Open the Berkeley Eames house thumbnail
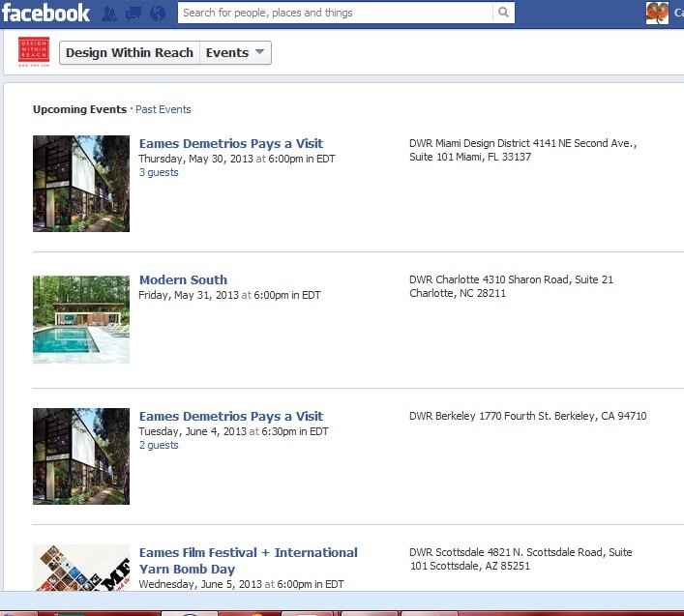Viewport: 684px width, 616px height. tap(81, 456)
